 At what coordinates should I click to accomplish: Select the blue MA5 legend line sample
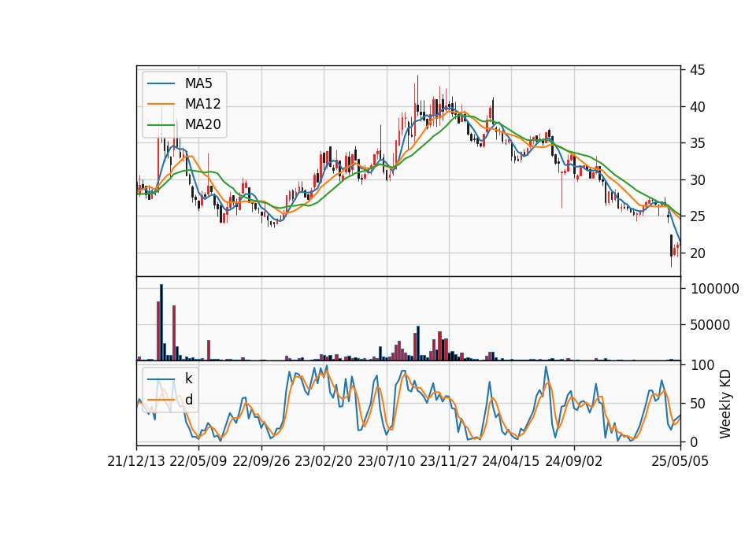pos(161,83)
